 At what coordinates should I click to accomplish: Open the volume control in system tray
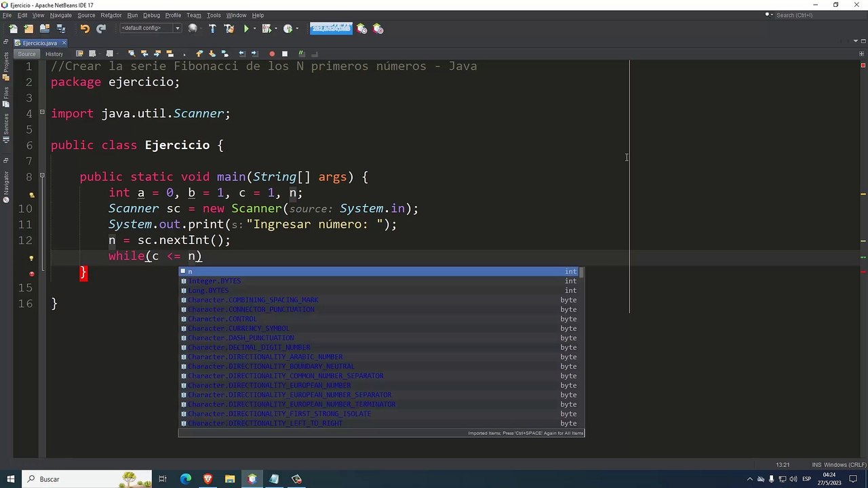pyautogui.click(x=793, y=479)
